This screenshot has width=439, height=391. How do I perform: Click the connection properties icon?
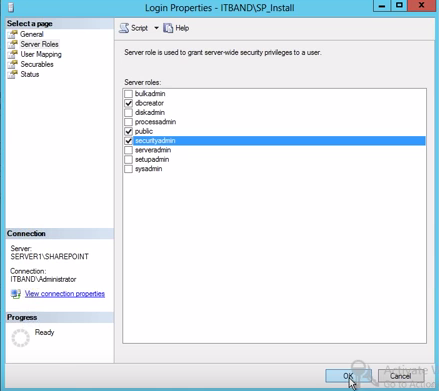pos(16,294)
